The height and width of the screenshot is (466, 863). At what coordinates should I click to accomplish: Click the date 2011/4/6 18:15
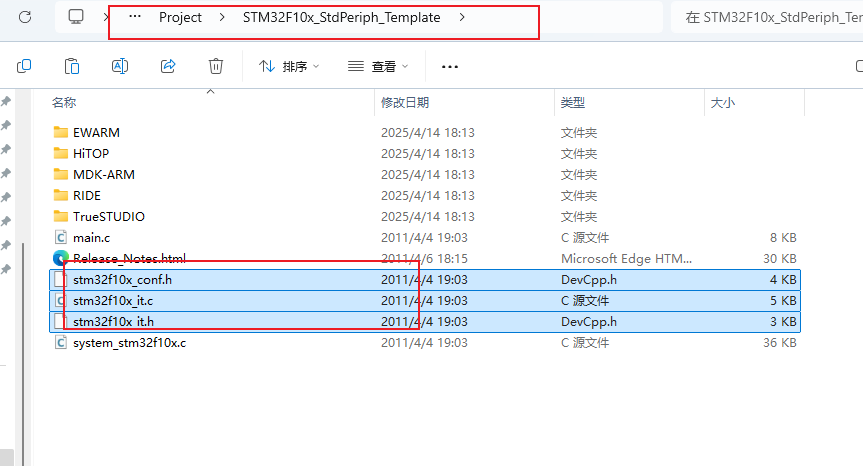tap(424, 259)
